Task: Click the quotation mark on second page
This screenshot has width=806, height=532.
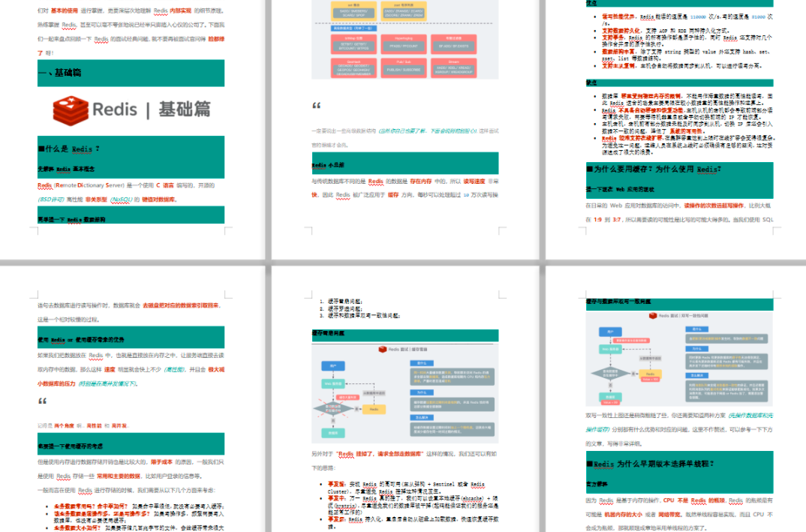Action: 316,106
